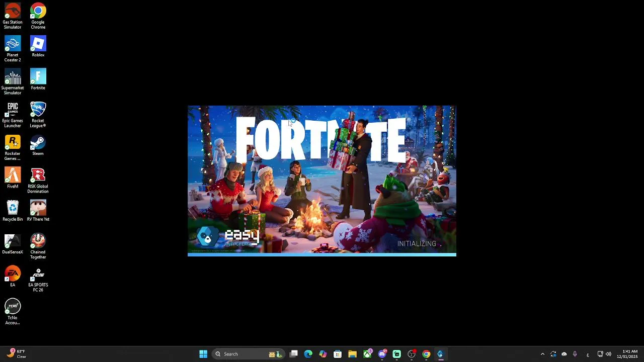The height and width of the screenshot is (362, 644).
Task: Select the Supermarket Simulator desktop icon
Action: click(13, 81)
